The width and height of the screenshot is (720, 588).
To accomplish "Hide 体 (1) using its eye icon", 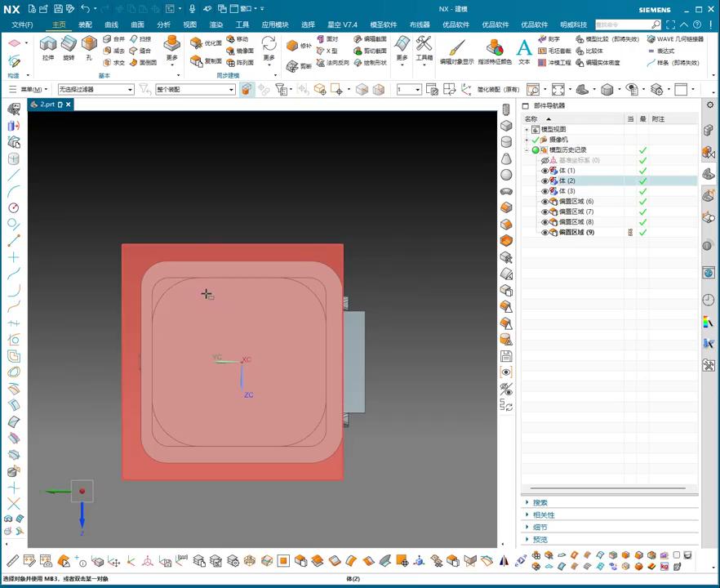I will coord(545,171).
